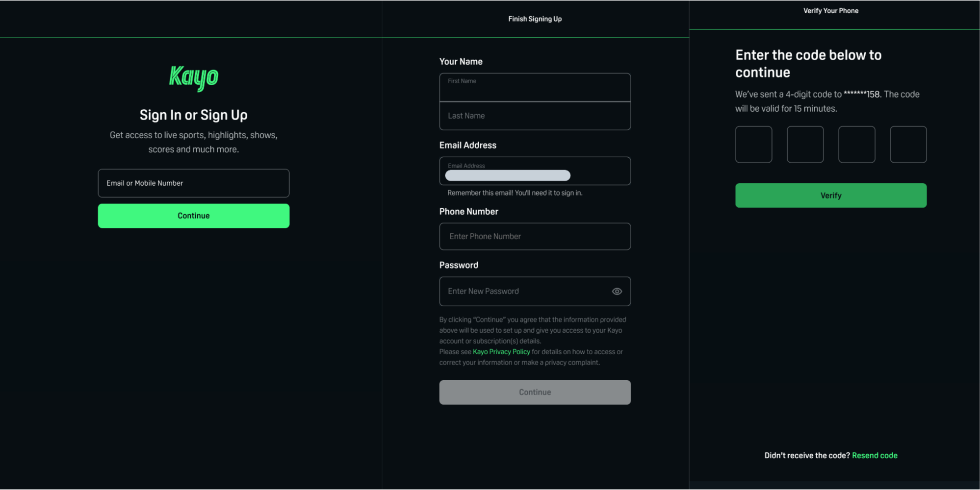Focus the Enter New Password field
980x490 pixels.
(535, 292)
